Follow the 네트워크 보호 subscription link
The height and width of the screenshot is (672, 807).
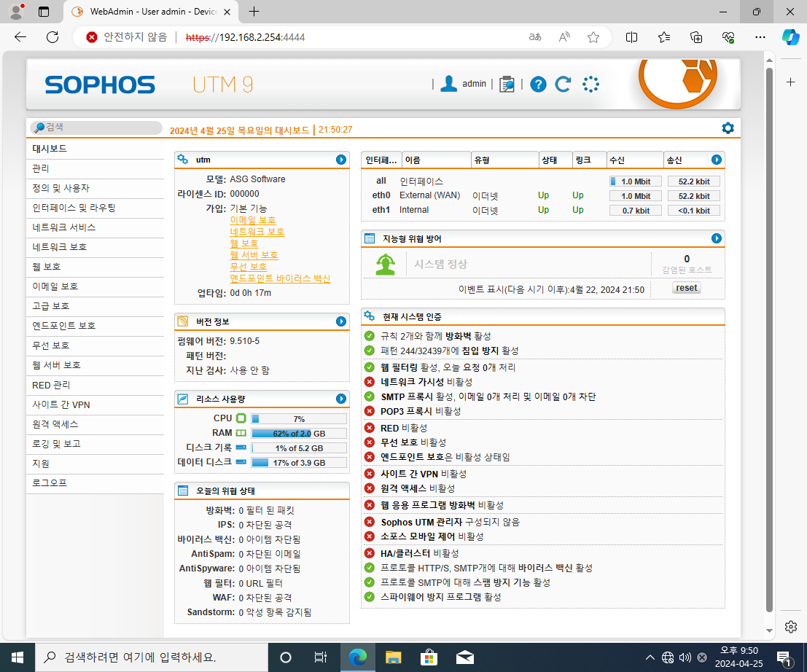pos(257,232)
